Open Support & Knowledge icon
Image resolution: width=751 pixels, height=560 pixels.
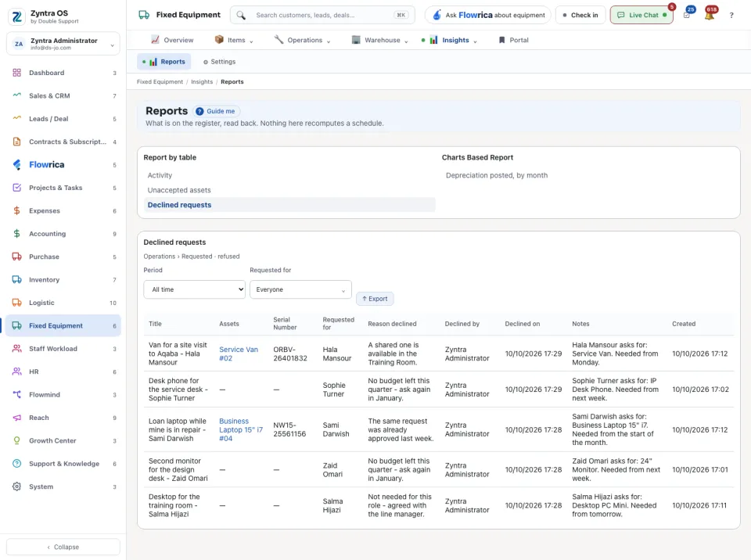pos(16,463)
